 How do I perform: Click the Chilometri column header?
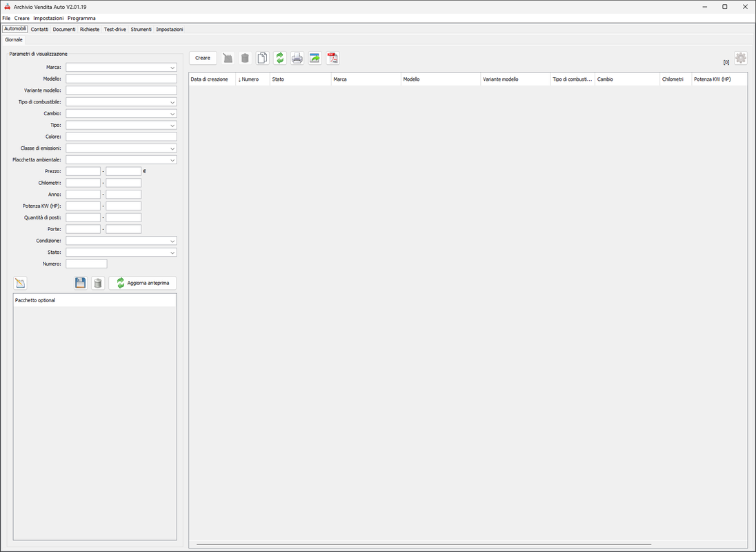pyautogui.click(x=675, y=79)
